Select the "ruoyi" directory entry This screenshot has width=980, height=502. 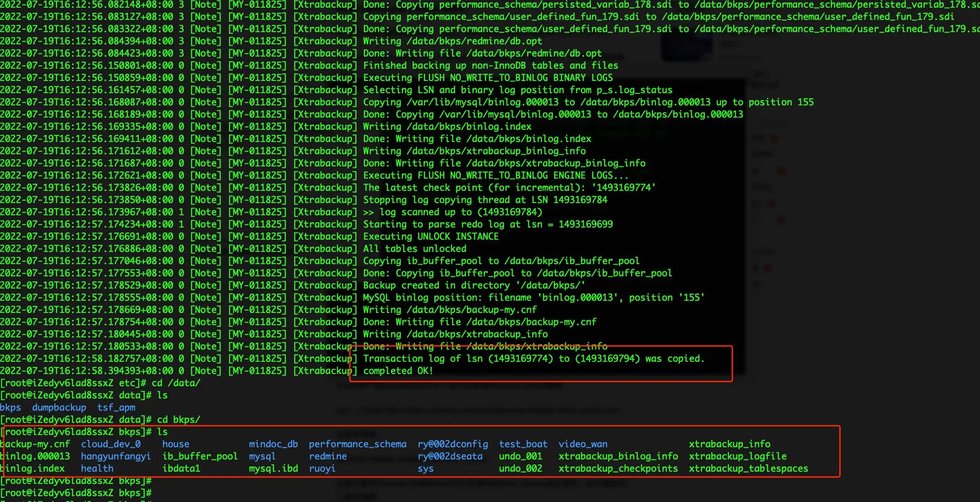322,468
